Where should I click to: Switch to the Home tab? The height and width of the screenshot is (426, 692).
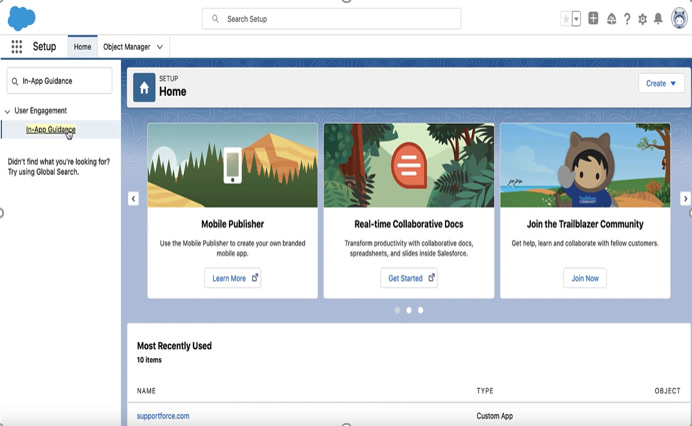coord(82,47)
